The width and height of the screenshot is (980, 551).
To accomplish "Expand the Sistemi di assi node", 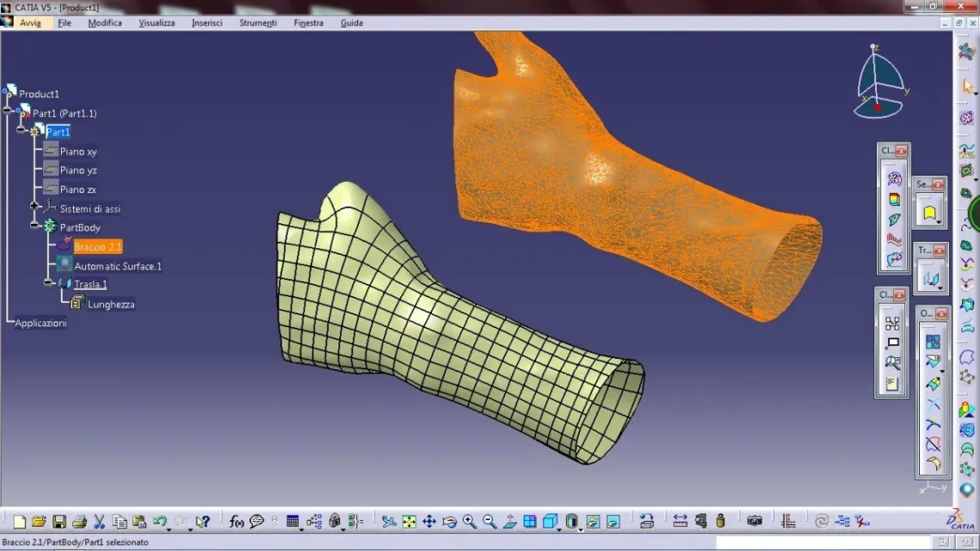I will point(35,206).
